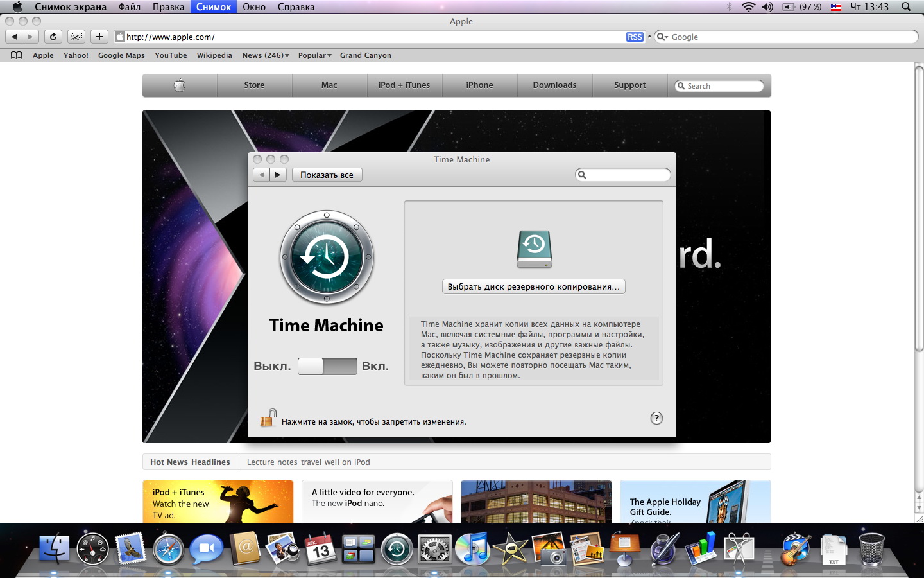Toggle the Time Machine on/off switch
The width and height of the screenshot is (924, 578).
coord(327,366)
